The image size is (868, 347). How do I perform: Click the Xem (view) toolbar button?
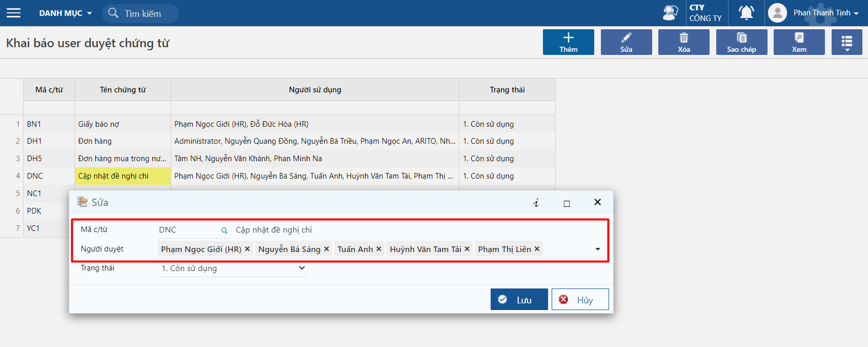click(x=799, y=42)
